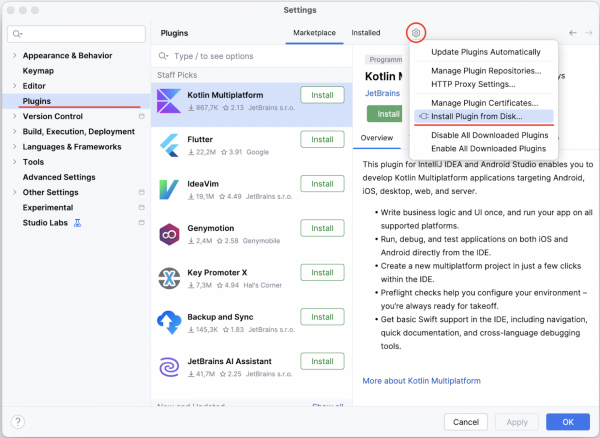
Task: Click the Flutter plugin icon
Action: tap(169, 145)
